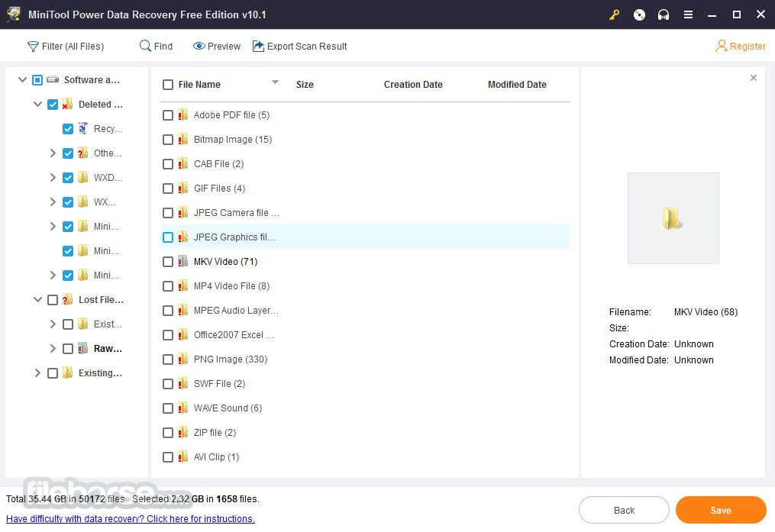Screen dimensions: 775x532
Task: Click Filter (All Files) label
Action: coord(73,47)
